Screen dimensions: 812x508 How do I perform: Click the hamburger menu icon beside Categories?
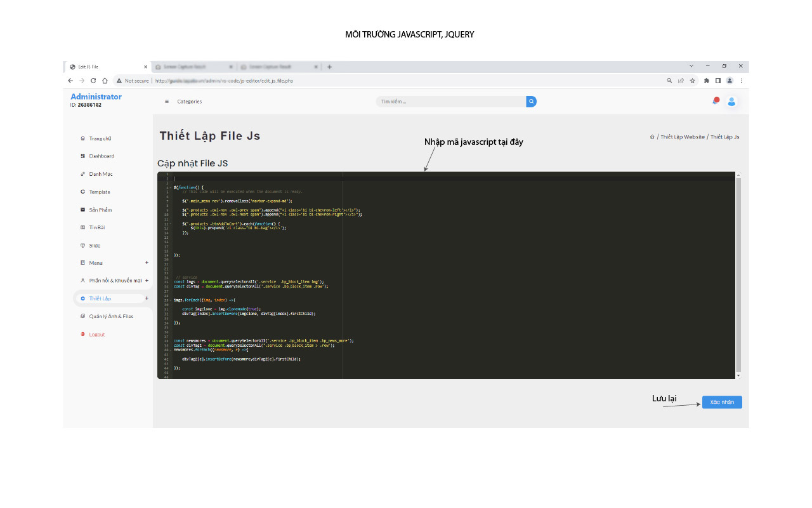[167, 102]
